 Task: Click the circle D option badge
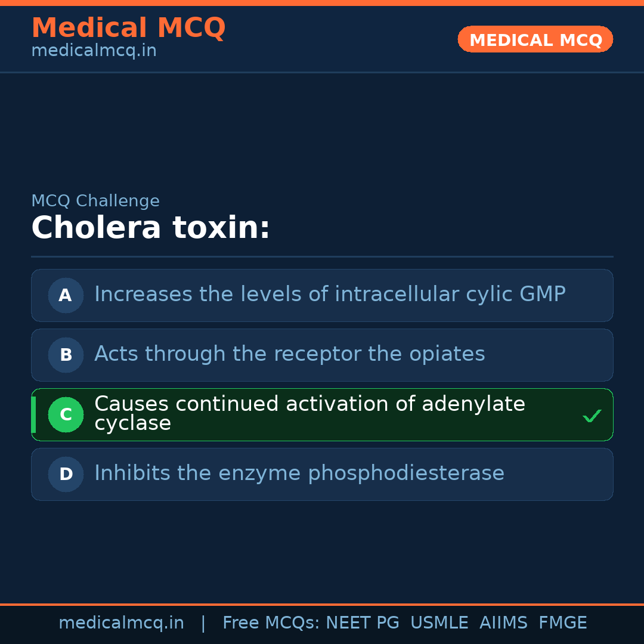coord(66,474)
